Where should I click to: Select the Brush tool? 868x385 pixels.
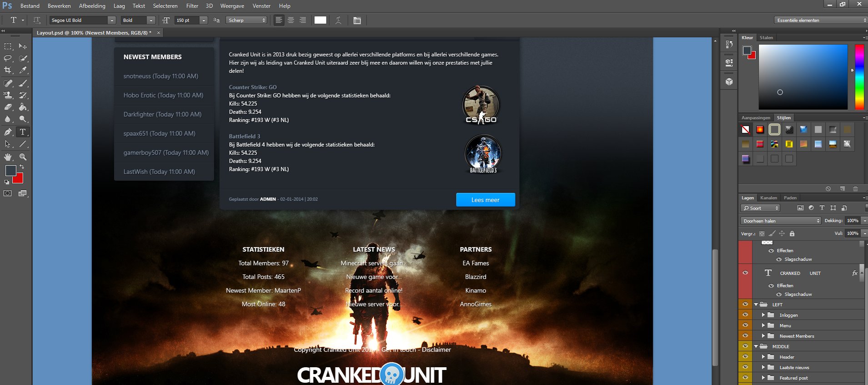pyautogui.click(x=23, y=83)
